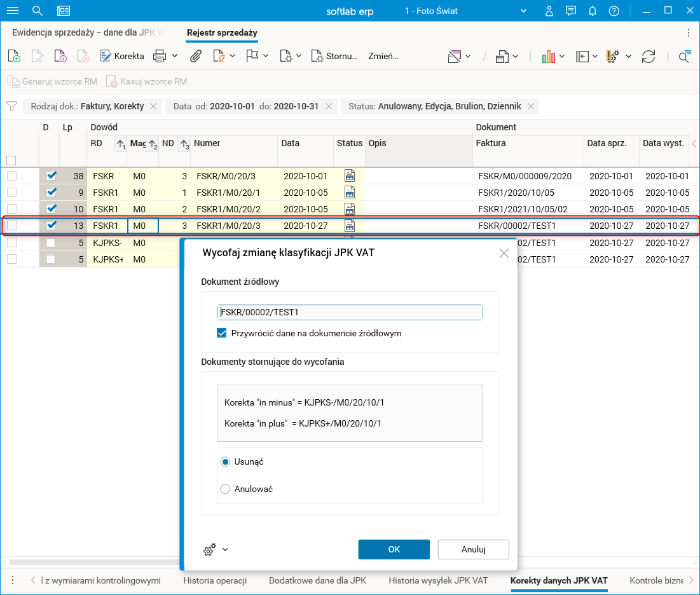
Task: Click the Anuluj button
Action: (473, 549)
